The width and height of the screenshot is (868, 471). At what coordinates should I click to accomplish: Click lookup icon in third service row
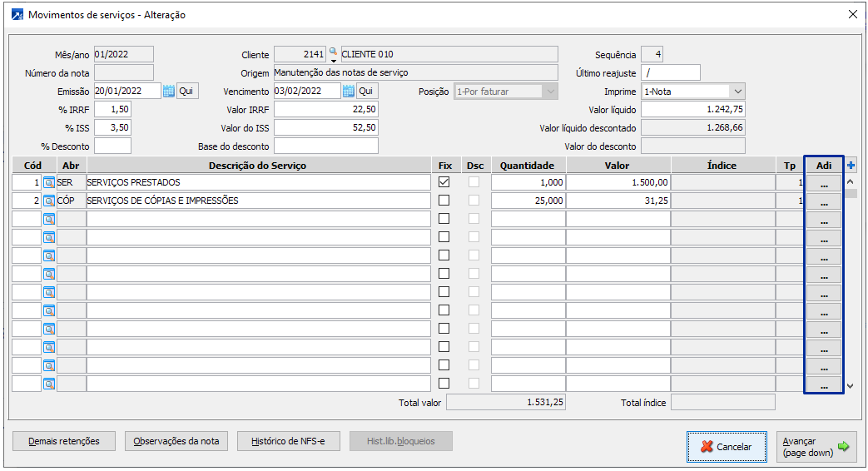(49, 219)
